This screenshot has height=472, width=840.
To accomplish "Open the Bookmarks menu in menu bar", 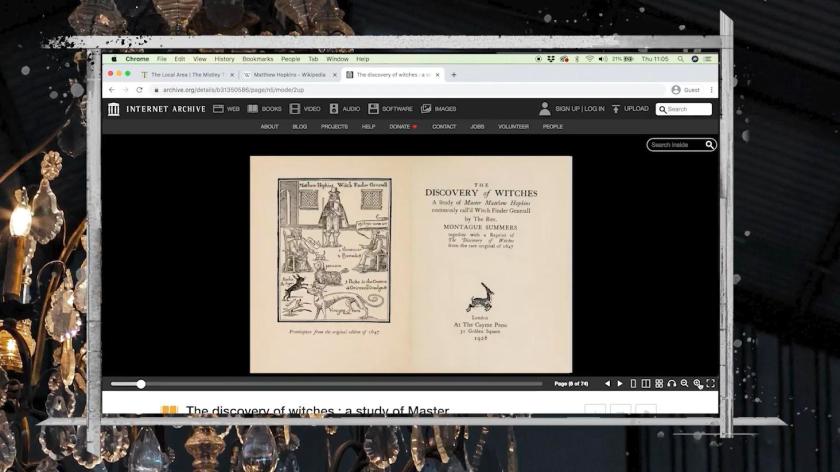I will coord(257,59).
